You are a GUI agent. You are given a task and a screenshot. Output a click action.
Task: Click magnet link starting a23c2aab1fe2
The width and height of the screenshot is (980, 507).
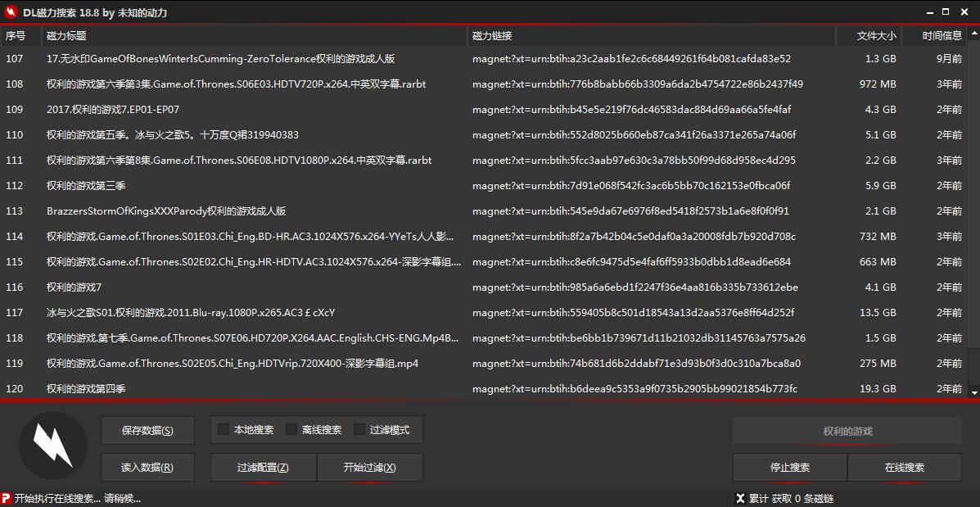coord(631,59)
